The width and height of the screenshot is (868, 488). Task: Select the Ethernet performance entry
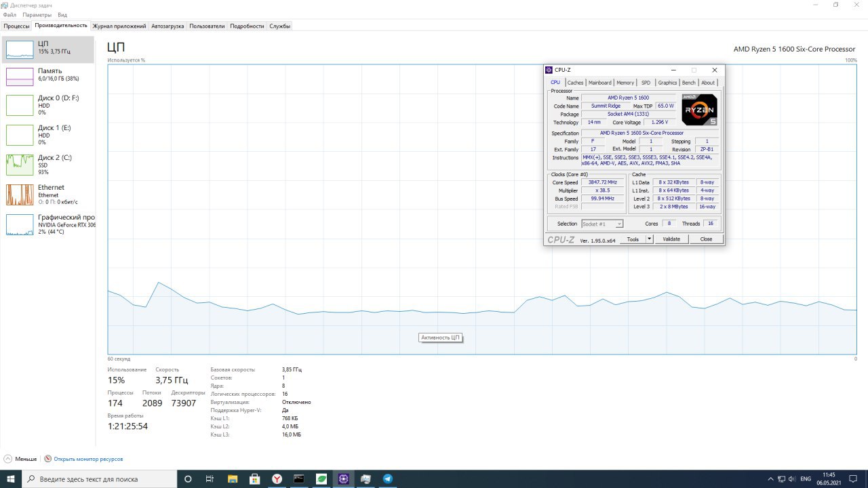tap(49, 195)
